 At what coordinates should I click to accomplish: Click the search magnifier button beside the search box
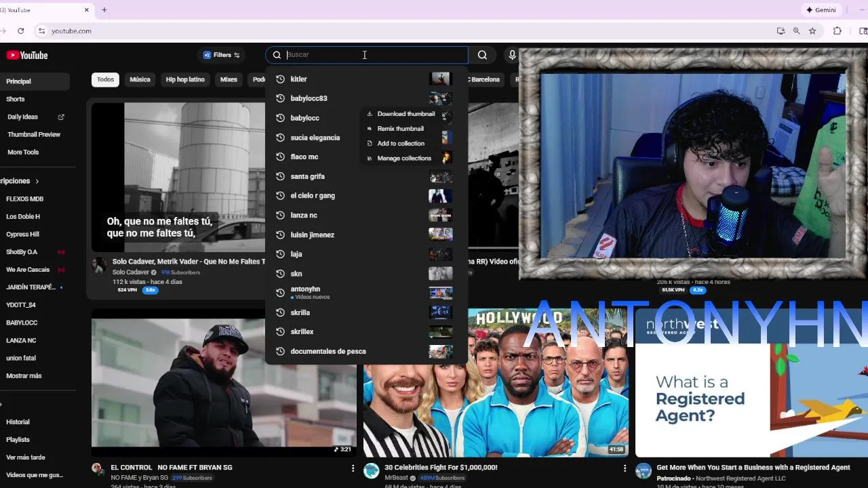(x=482, y=55)
